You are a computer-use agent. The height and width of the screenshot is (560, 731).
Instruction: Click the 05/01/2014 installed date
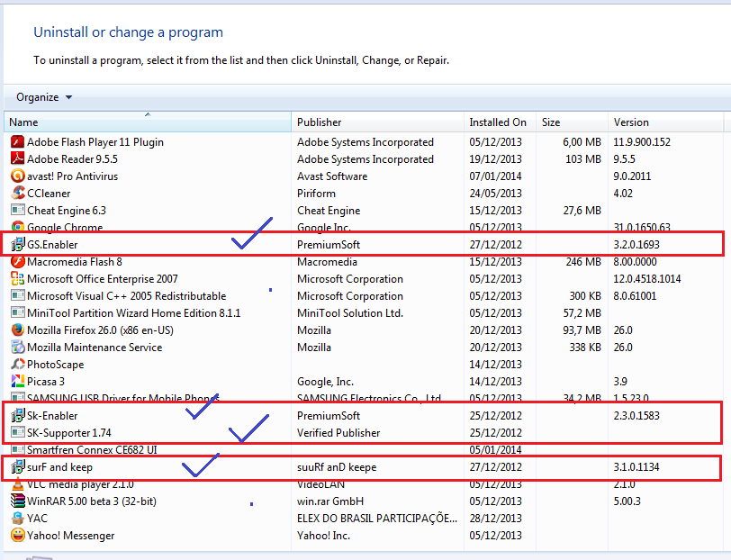[495, 450]
